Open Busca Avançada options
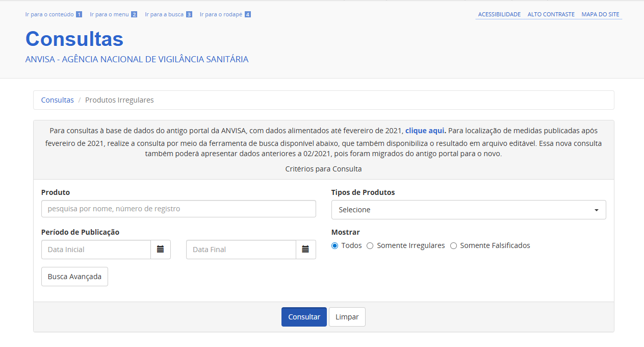 (x=74, y=276)
